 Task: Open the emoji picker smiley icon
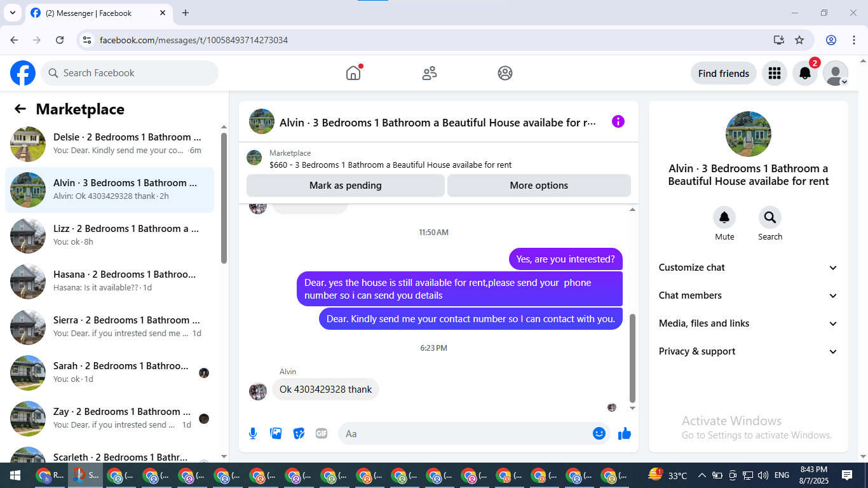[599, 433]
